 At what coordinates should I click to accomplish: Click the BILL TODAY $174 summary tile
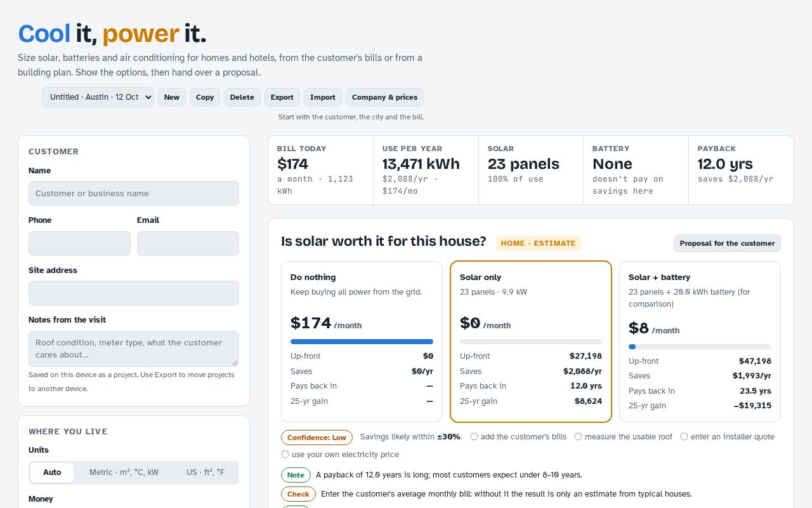(x=320, y=170)
